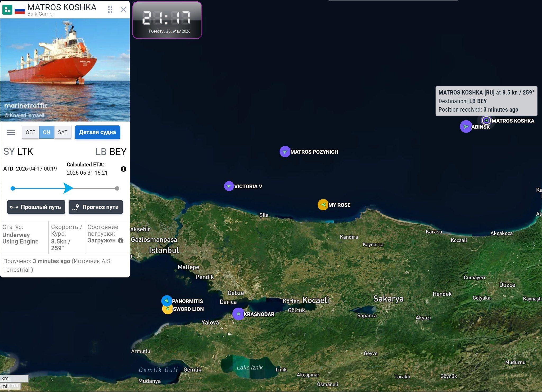Select the PANORMITIS vessel marker
This screenshot has width=542, height=392.
(166, 301)
